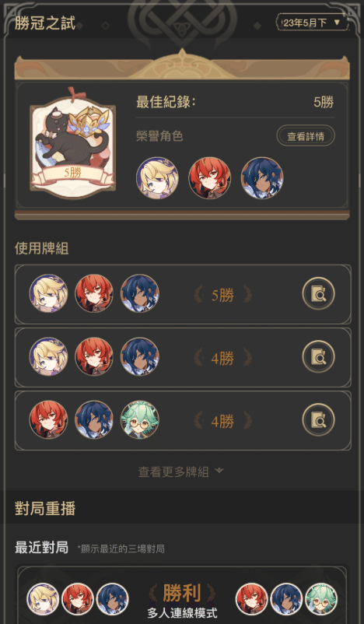
Task: Open the 23年5月下 season dropdown
Action: [x=312, y=23]
